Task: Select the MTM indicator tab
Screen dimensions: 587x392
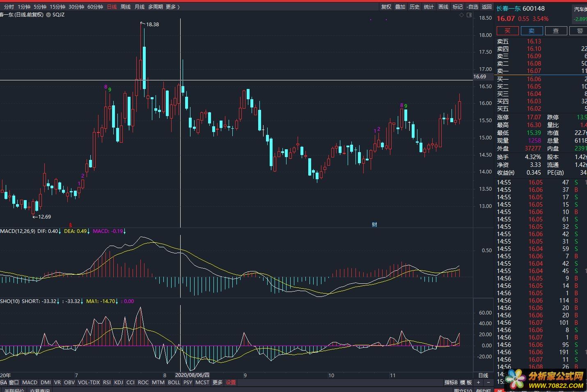Action: [x=158, y=382]
